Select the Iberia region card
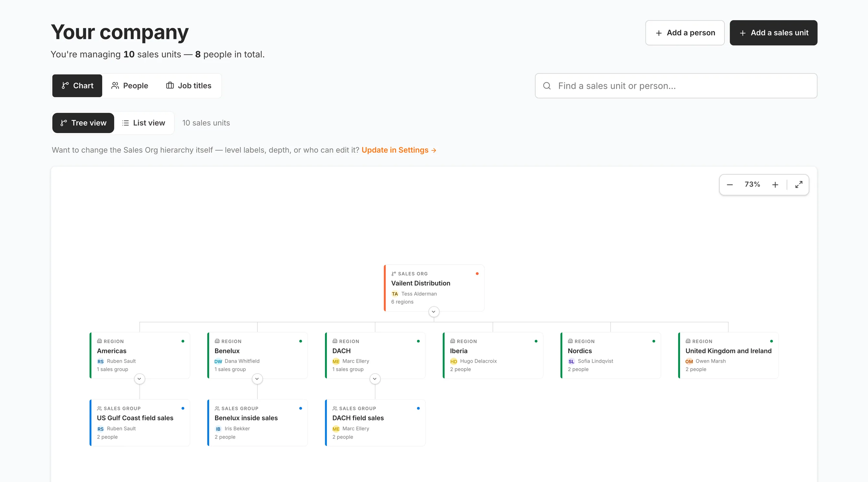Image resolution: width=868 pixels, height=482 pixels. coord(493,355)
